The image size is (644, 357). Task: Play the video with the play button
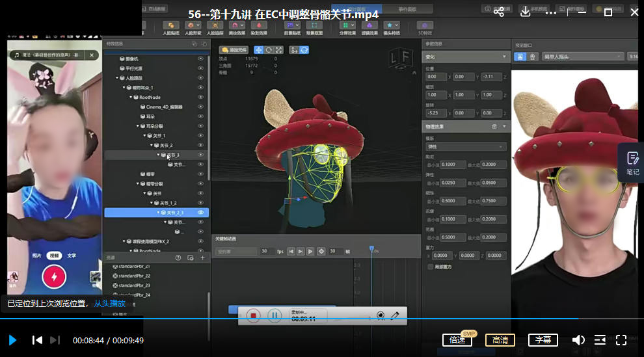click(12, 339)
